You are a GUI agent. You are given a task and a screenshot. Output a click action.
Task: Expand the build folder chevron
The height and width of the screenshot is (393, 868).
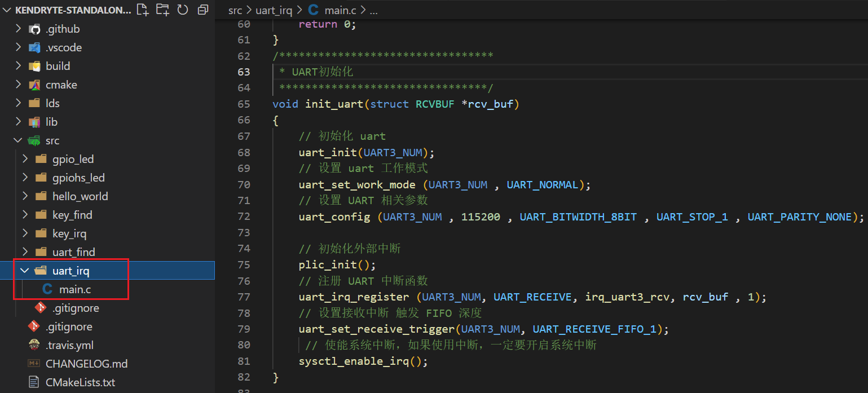click(x=18, y=67)
